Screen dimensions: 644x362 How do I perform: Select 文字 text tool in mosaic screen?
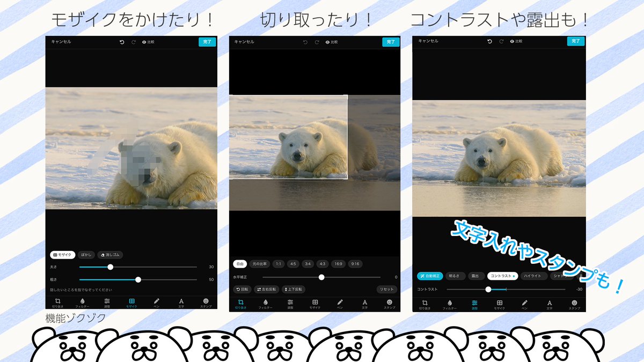point(181,303)
